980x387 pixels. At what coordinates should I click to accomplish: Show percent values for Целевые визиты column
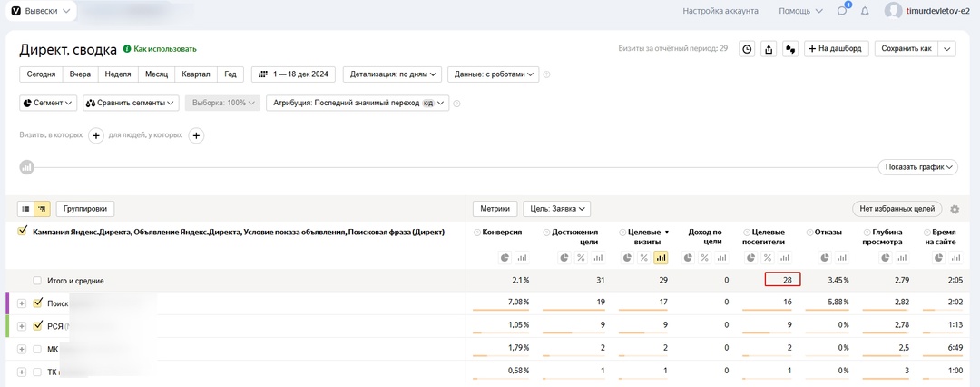tap(642, 257)
